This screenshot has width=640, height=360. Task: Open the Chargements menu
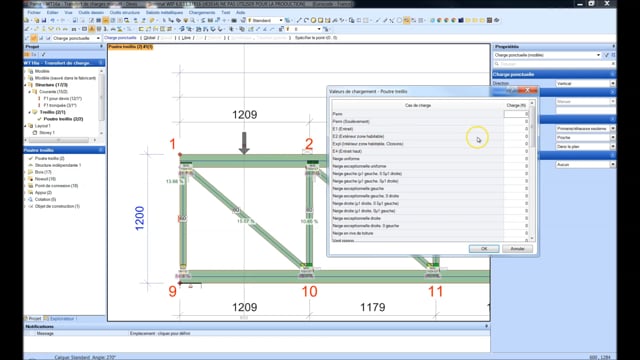click(x=202, y=13)
